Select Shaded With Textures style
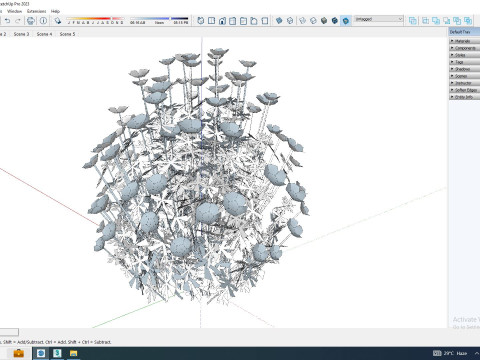The width and height of the screenshot is (480, 360). [x=335, y=21]
